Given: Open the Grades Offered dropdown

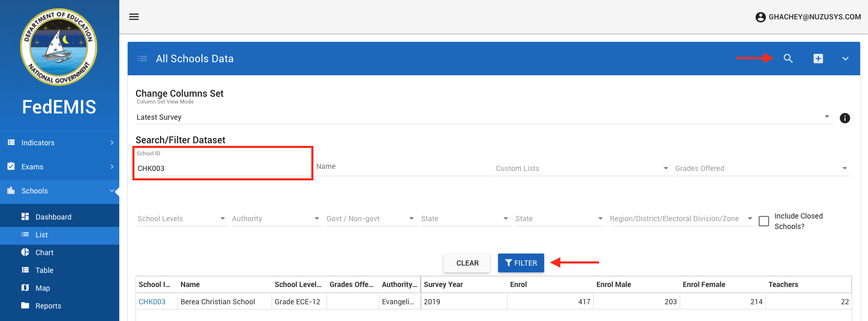Looking at the screenshot, I should click(x=761, y=168).
